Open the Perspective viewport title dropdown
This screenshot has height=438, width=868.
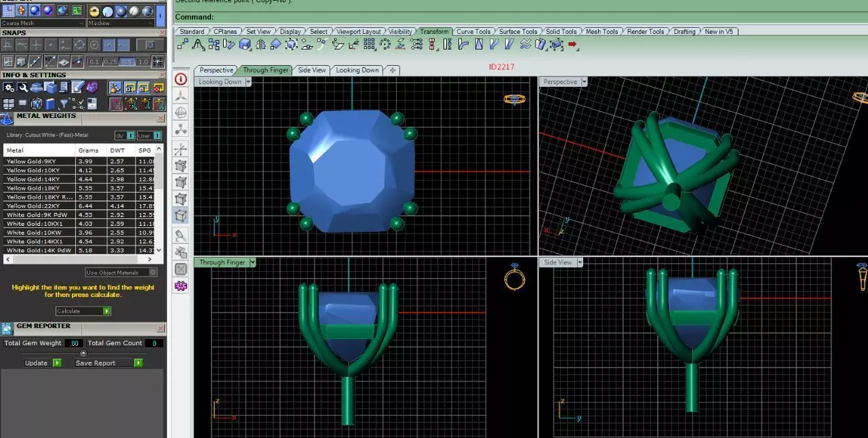(583, 82)
